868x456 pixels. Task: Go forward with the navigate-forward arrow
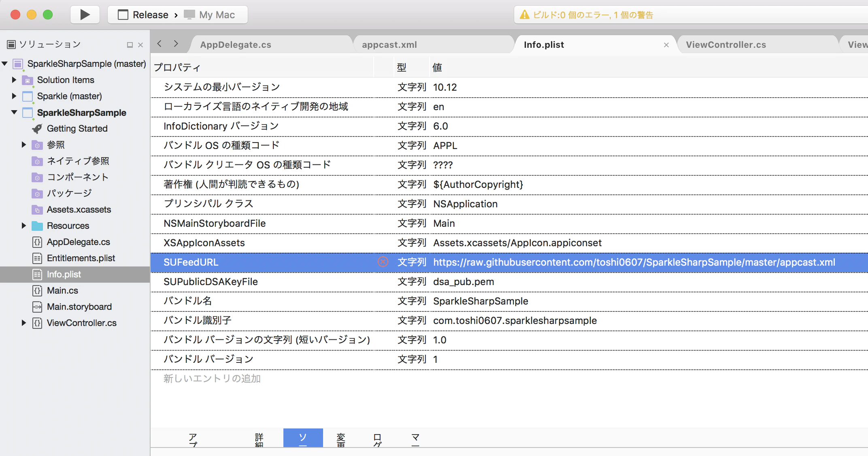pyautogui.click(x=176, y=44)
